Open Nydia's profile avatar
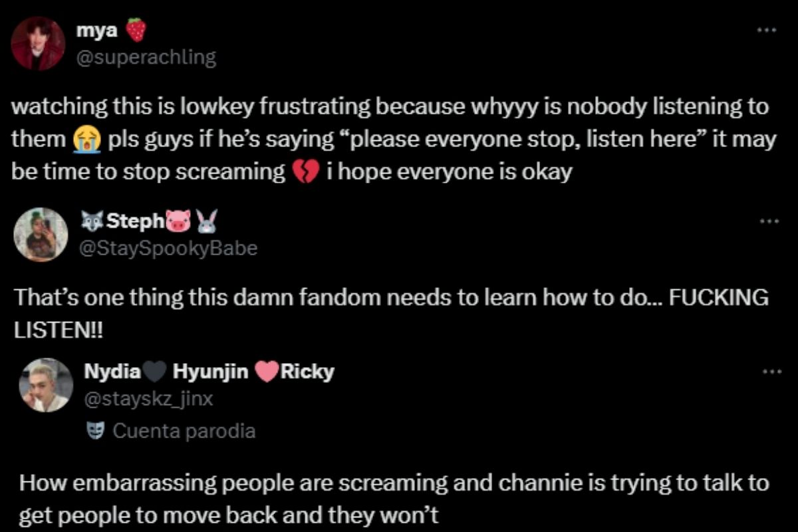This screenshot has height=532, width=798. (x=45, y=385)
